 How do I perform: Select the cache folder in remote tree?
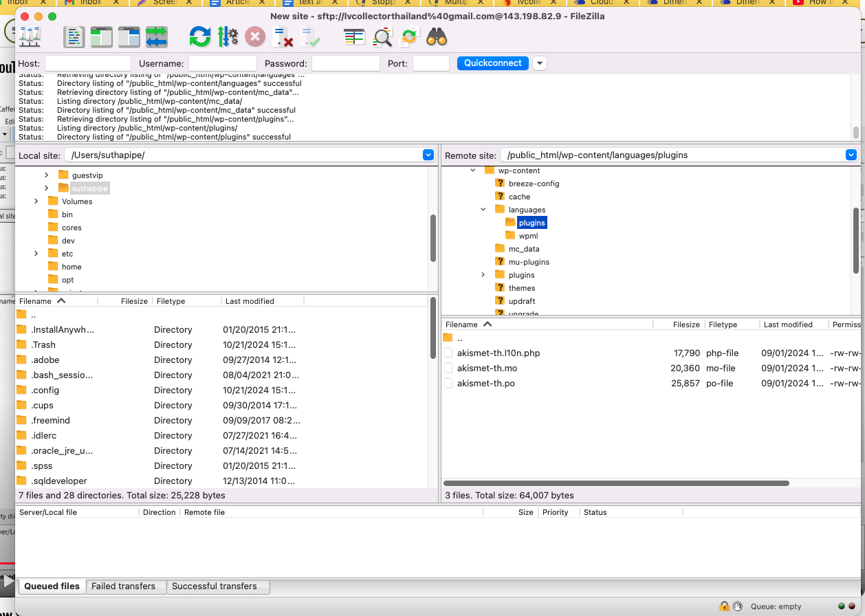coord(519,197)
